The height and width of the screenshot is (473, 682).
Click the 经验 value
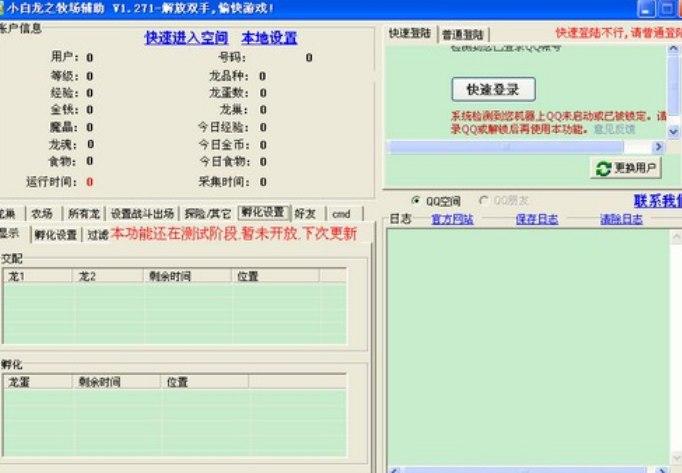[89, 93]
